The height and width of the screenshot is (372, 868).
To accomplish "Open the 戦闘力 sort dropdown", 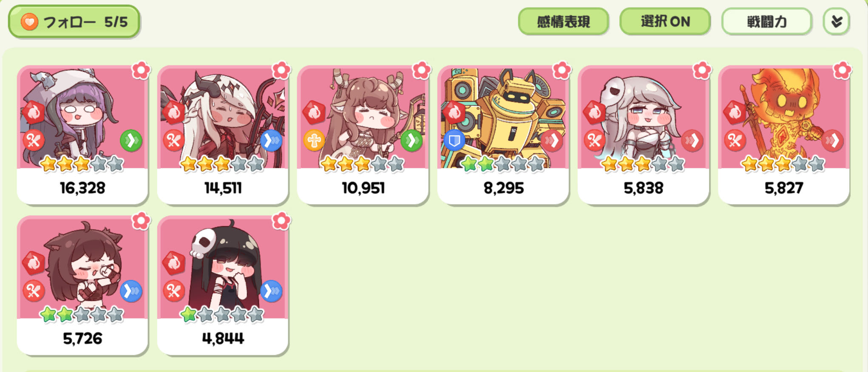I will click(x=767, y=21).
